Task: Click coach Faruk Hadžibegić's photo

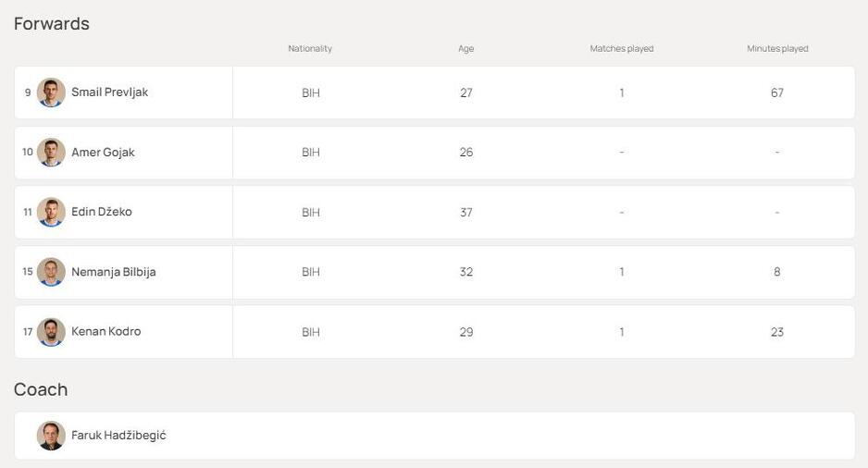Action: coord(51,436)
